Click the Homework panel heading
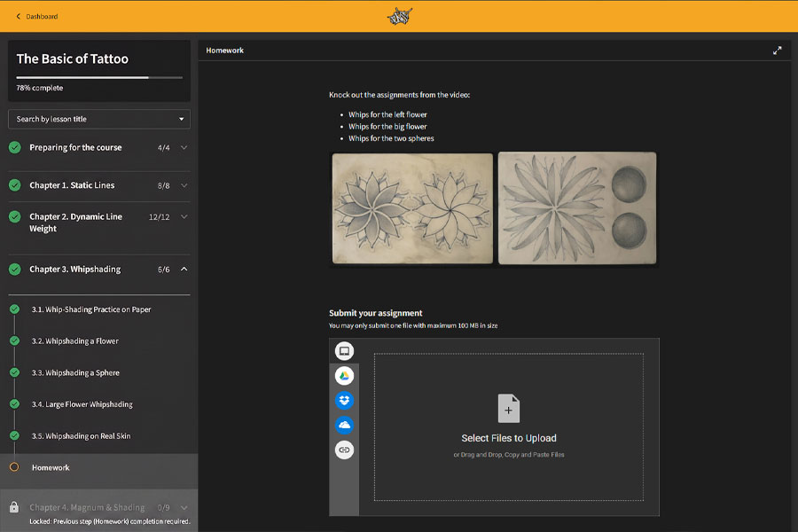Screen dimensions: 798x532 pos(224,51)
